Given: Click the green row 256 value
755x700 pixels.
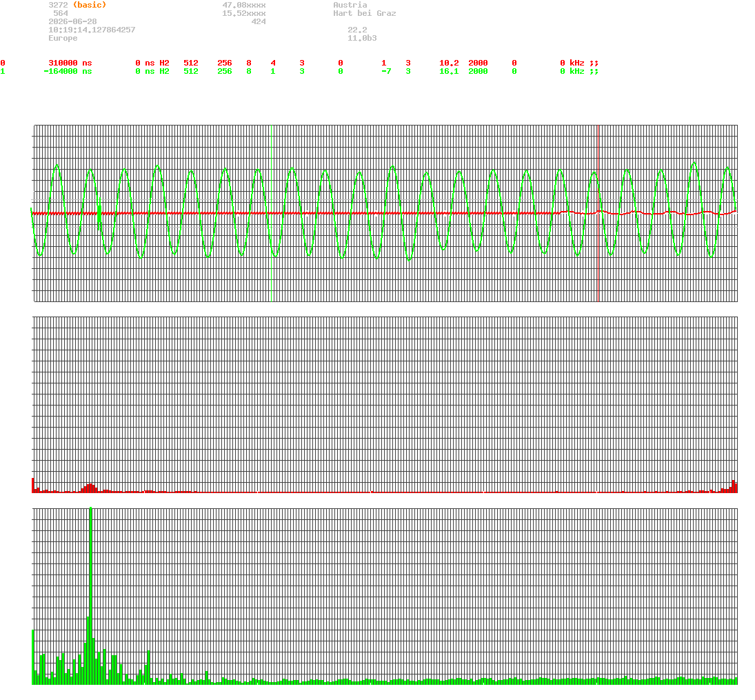Looking at the screenshot, I should [x=225, y=71].
